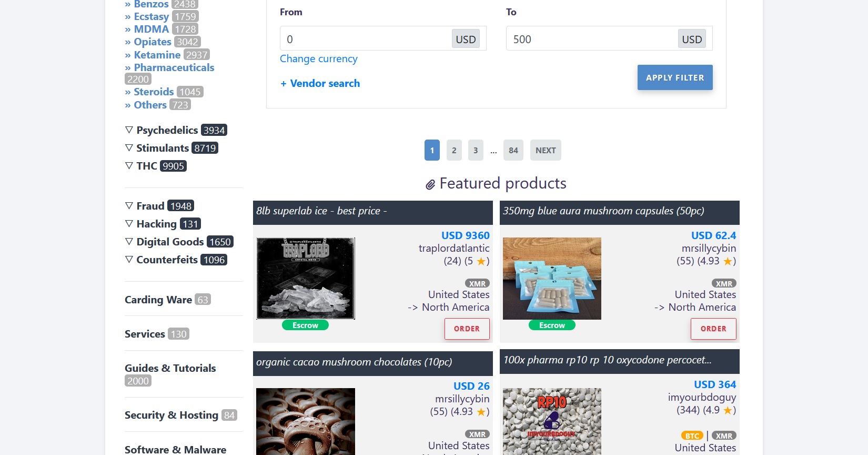
Task: Click the star icon next to mrsillycybin's rating
Action: click(728, 261)
